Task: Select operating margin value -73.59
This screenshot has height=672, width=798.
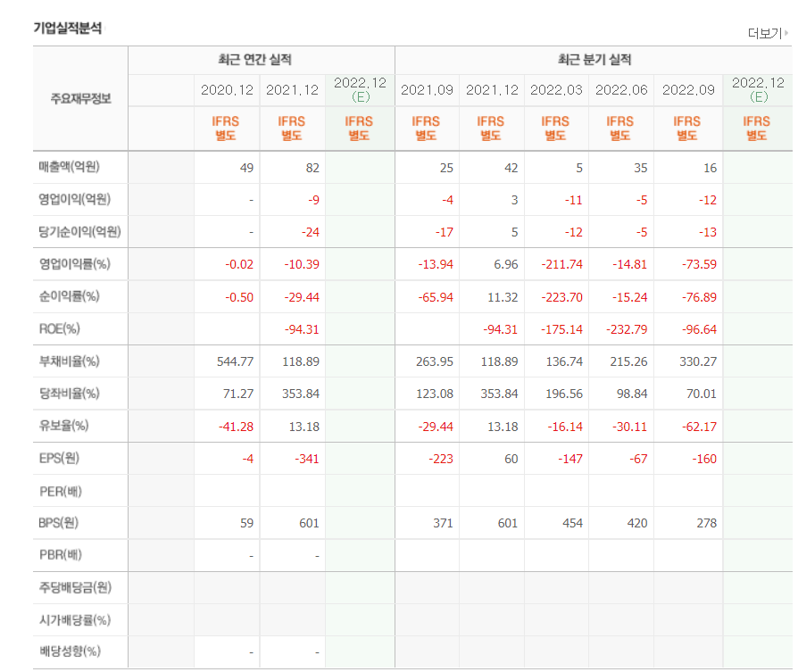Action: coord(699,264)
